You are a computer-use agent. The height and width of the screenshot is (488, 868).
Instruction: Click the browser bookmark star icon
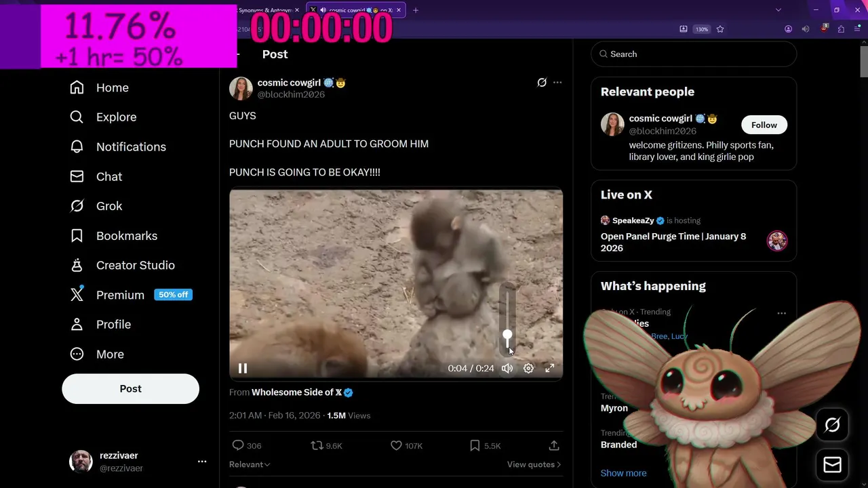point(720,29)
